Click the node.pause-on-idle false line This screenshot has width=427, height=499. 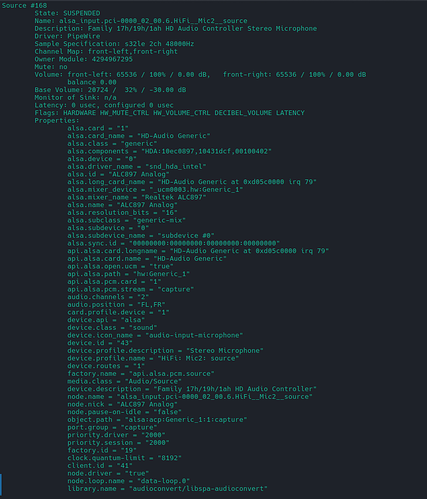(125, 412)
